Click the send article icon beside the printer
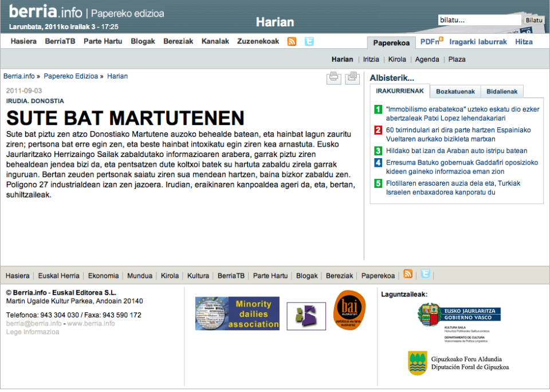 [352, 78]
